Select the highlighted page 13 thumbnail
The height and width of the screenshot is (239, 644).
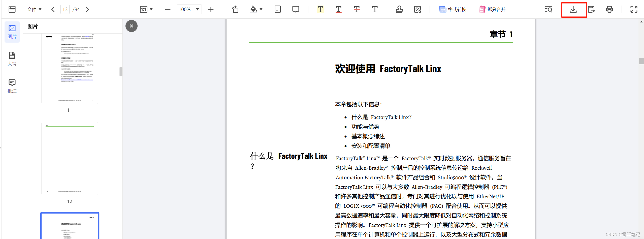[x=70, y=226]
